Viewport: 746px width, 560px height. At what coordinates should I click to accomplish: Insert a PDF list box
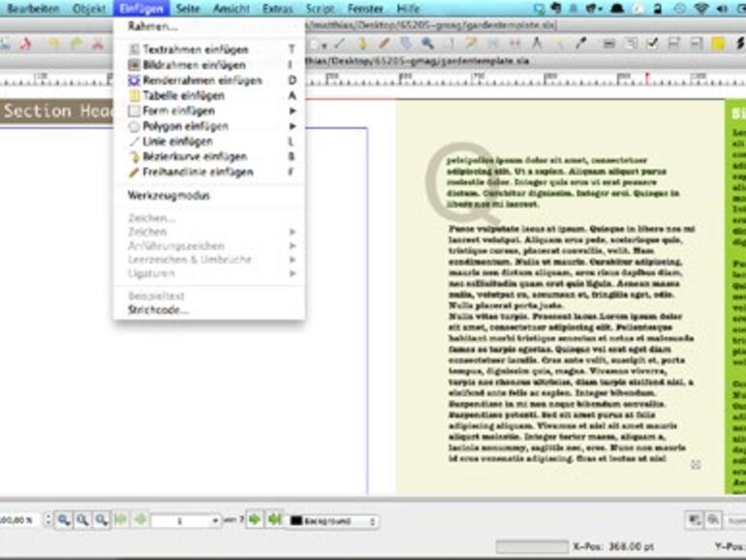click(x=696, y=44)
